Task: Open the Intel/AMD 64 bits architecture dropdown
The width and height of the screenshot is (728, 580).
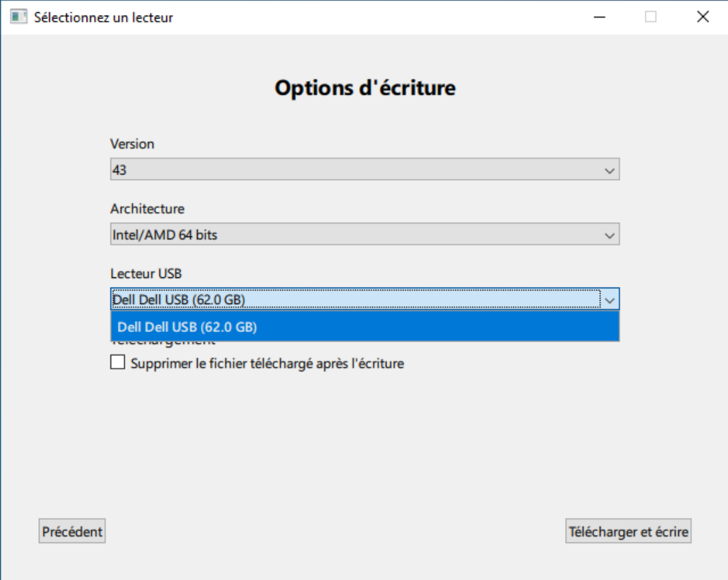Action: tap(354, 235)
